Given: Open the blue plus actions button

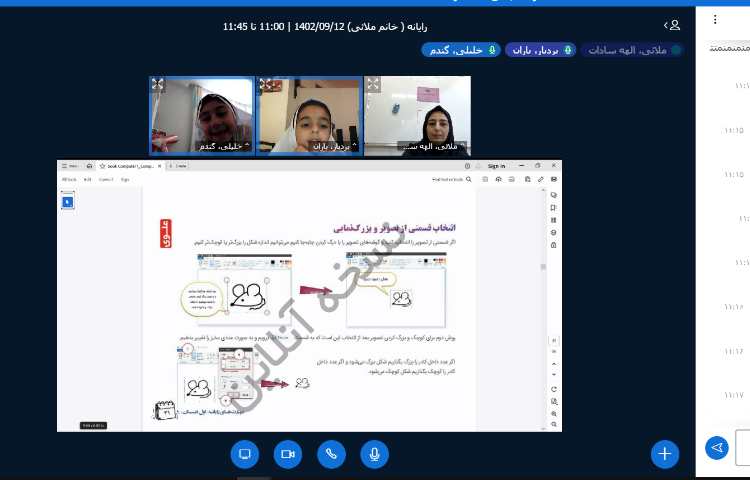Looking at the screenshot, I should pos(664,454).
